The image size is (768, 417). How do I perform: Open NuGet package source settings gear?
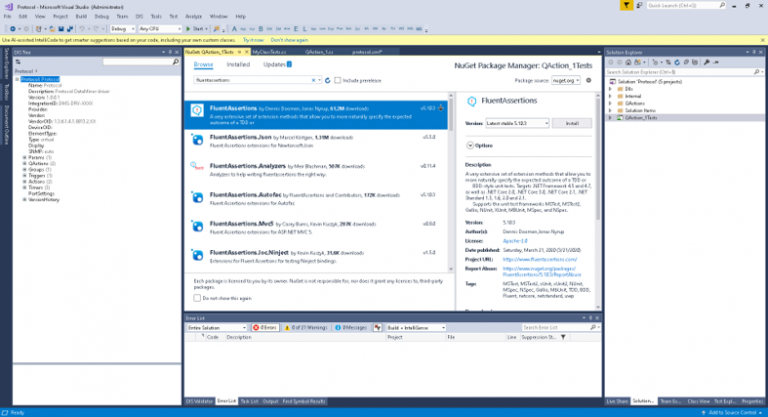coord(588,79)
